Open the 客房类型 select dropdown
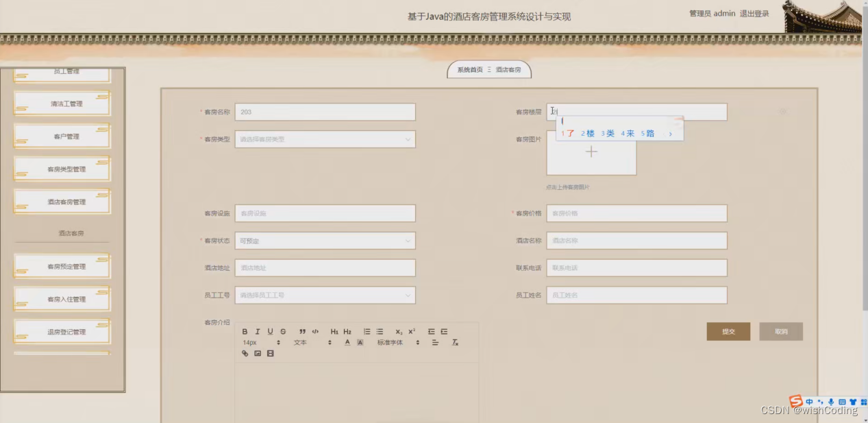The width and height of the screenshot is (868, 423). click(x=325, y=139)
